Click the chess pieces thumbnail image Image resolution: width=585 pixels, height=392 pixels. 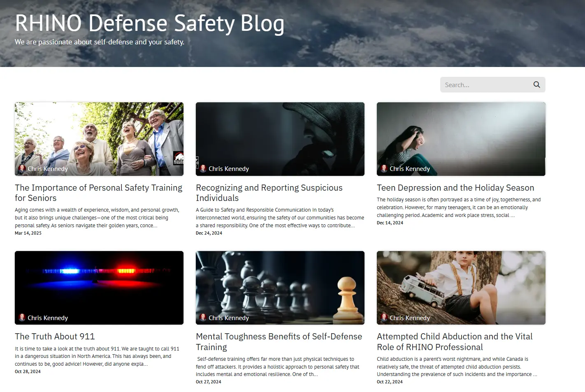280,288
